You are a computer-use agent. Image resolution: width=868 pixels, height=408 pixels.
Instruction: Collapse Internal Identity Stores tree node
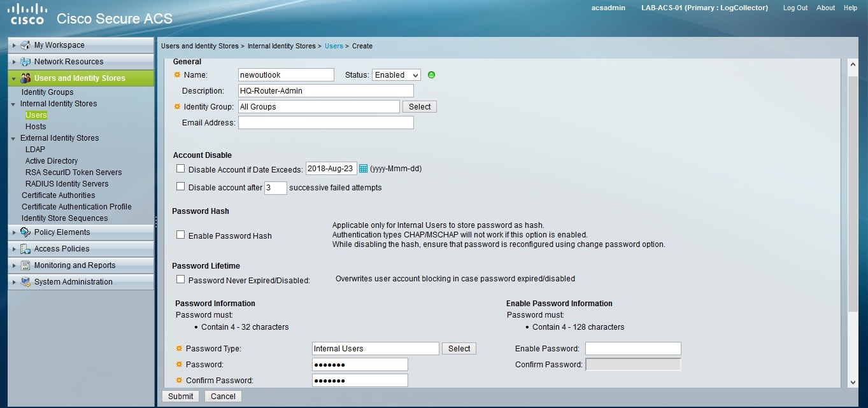coord(14,104)
